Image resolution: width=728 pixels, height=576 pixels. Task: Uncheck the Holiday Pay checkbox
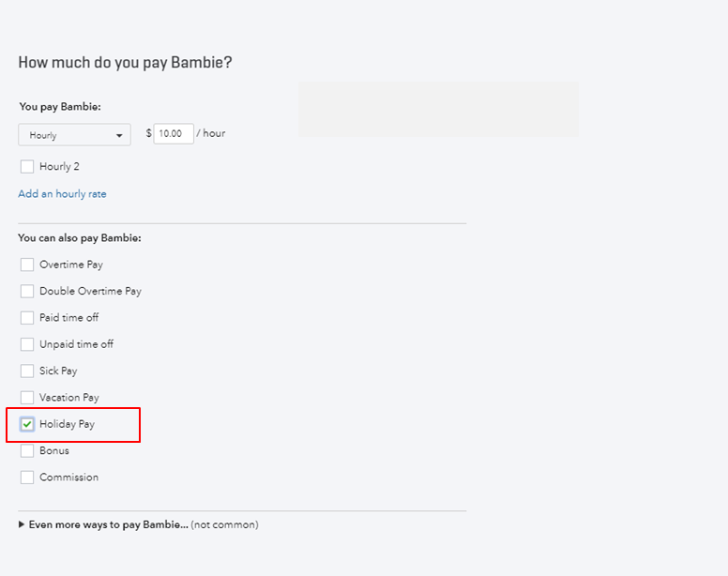click(27, 424)
